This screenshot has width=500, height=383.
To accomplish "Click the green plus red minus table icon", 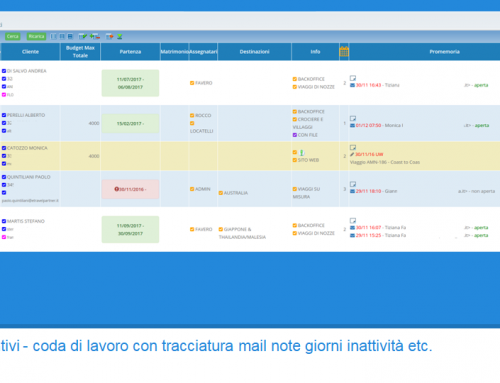I will pyautogui.click(x=95, y=36).
